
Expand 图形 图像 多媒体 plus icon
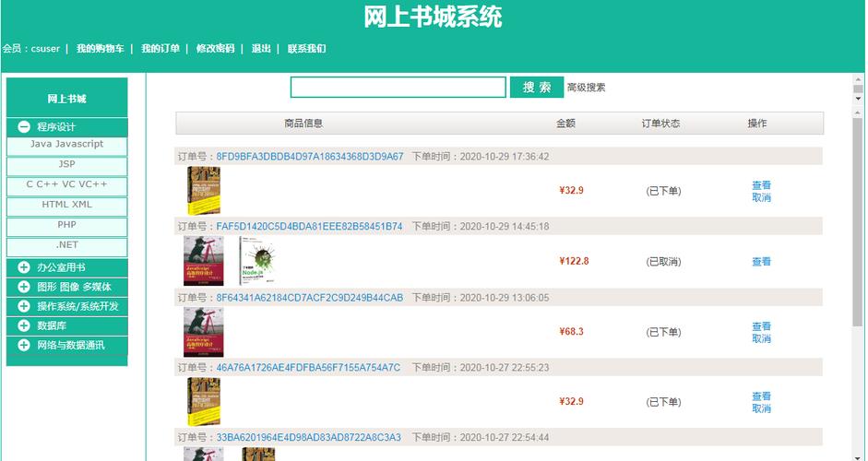24,287
